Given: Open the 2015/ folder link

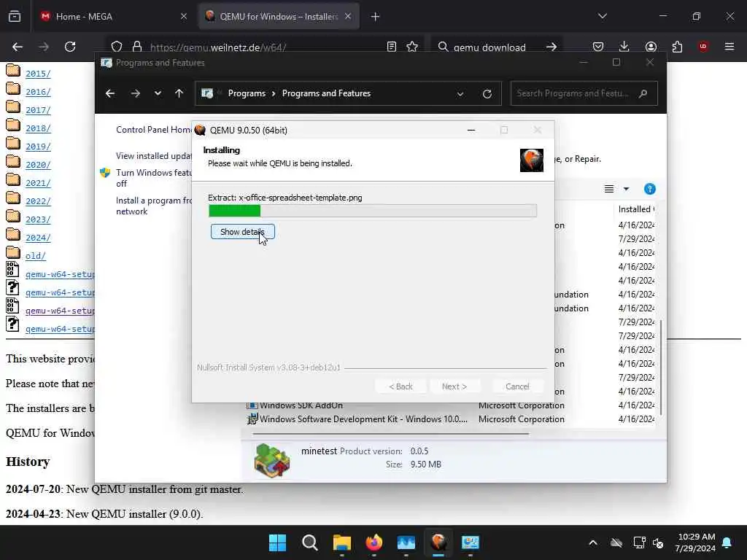Looking at the screenshot, I should tap(38, 74).
